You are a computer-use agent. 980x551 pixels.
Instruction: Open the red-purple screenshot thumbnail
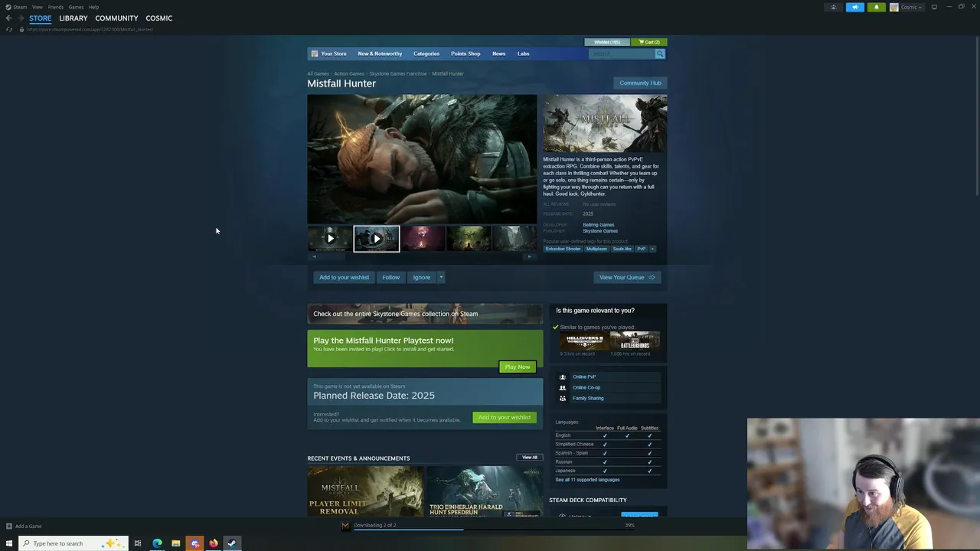(x=423, y=238)
